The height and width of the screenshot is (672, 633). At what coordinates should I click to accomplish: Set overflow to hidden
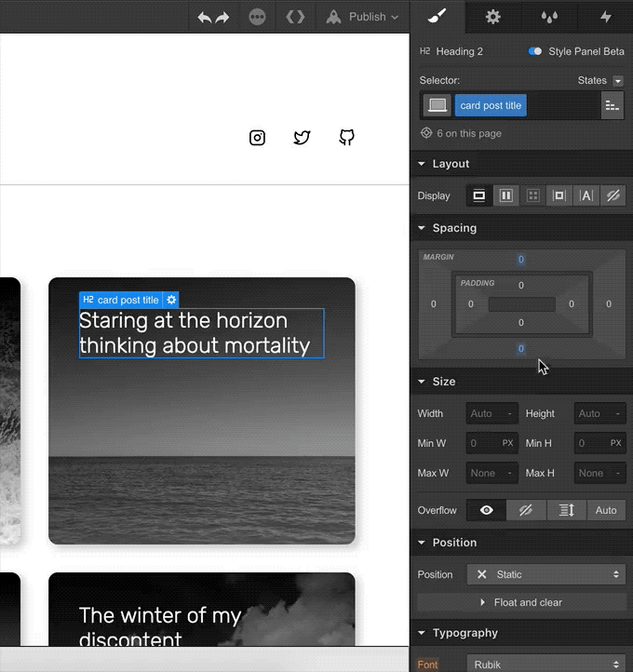point(525,510)
